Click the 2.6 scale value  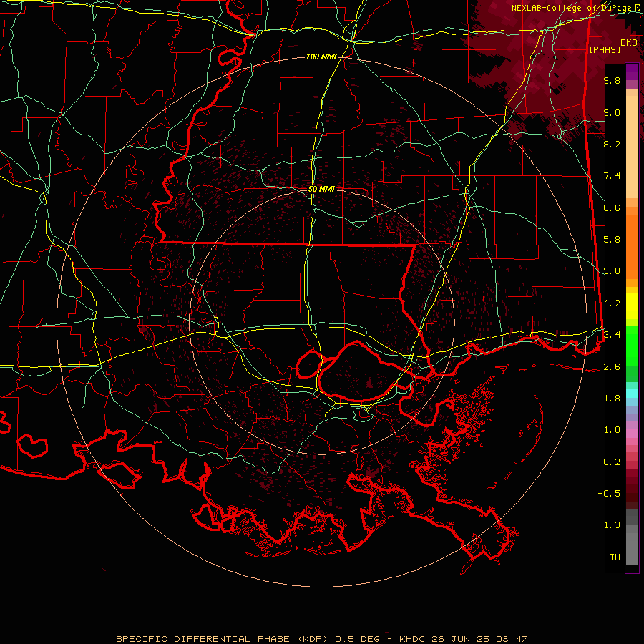(612, 367)
